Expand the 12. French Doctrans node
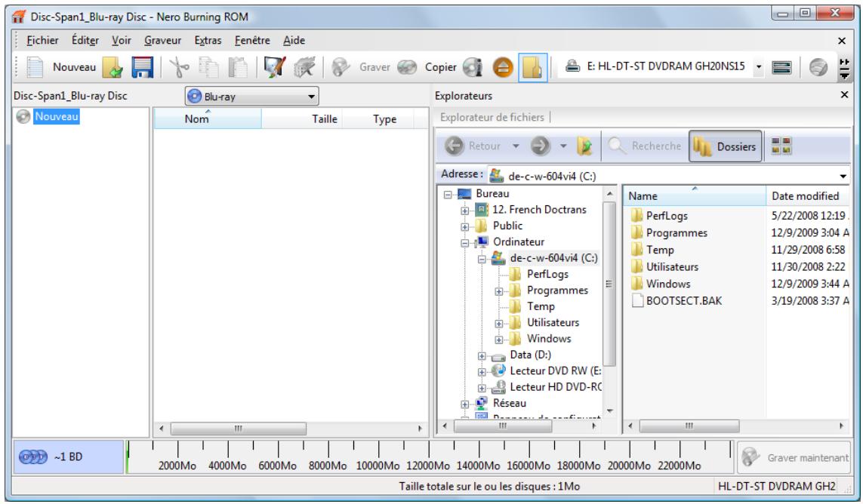Image resolution: width=863 pixels, height=504 pixels. point(465,211)
